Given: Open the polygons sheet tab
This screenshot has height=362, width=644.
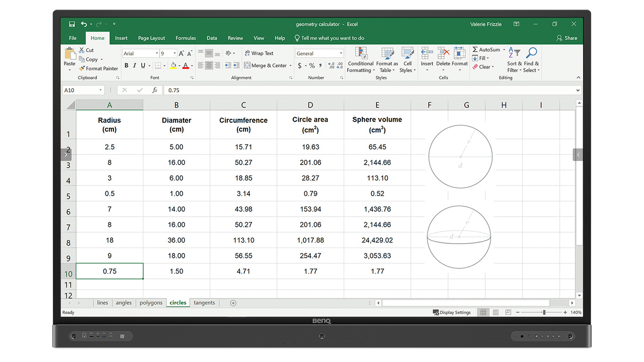Looking at the screenshot, I should coord(151,303).
